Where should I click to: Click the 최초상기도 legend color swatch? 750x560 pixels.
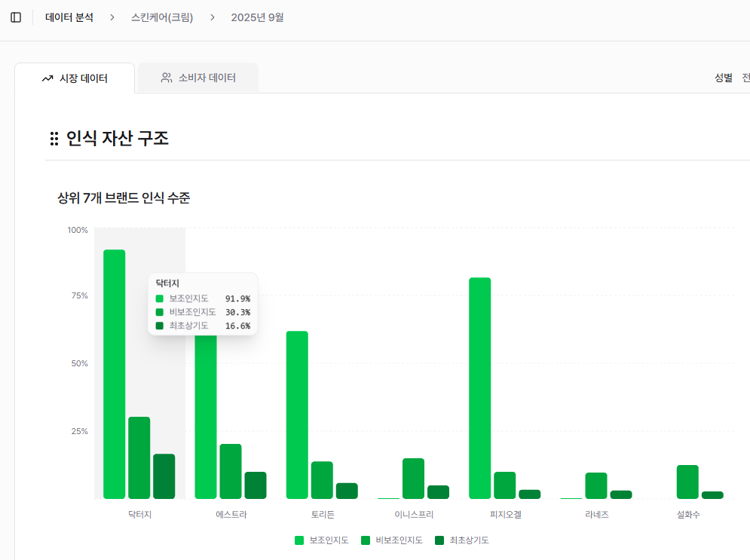439,540
